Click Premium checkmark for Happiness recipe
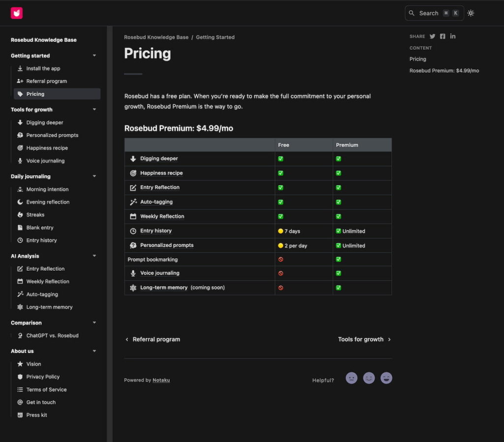This screenshot has width=504, height=442. (339, 173)
